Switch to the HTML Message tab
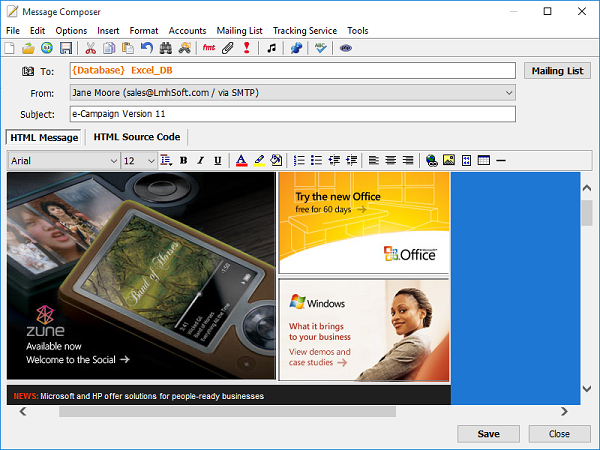 coord(44,137)
